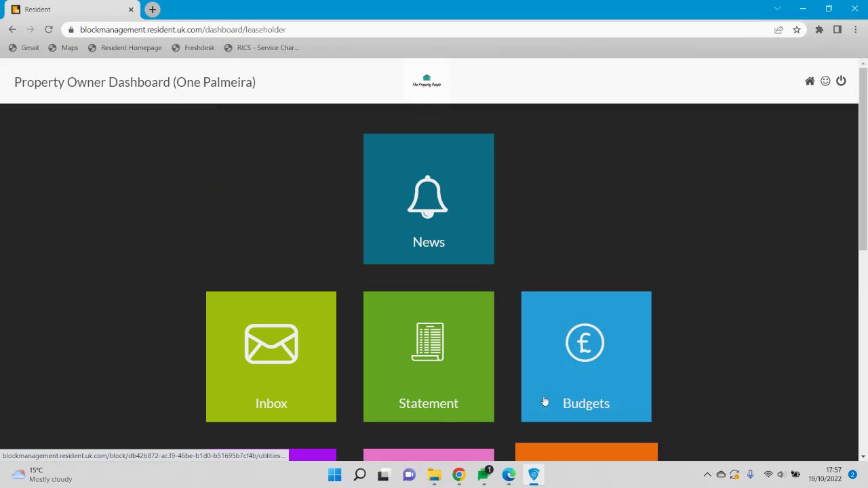This screenshot has height=488, width=868.
Task: Open the Chrome three-dot menu
Action: 856,30
